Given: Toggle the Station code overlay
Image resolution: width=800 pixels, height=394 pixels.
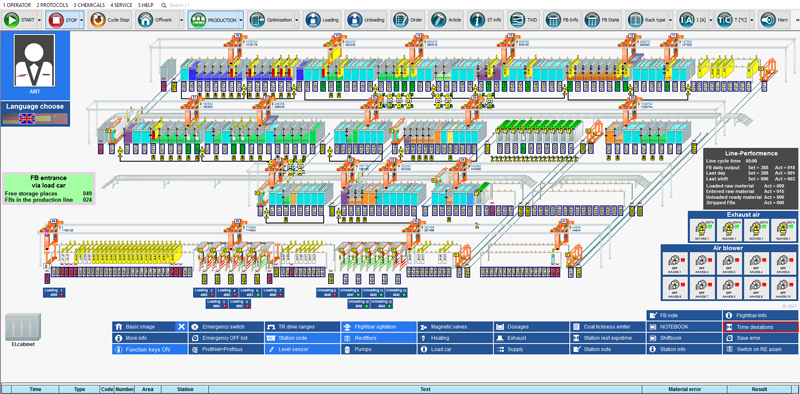Looking at the screenshot, I should (302, 338).
